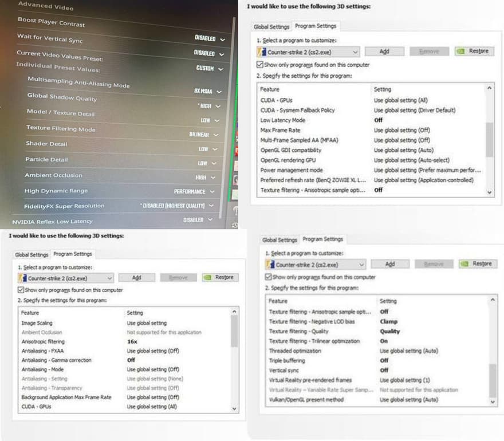Switch to Global Settings tab above Low Latency list
Viewport: 504px width, 441px height.
(x=271, y=27)
